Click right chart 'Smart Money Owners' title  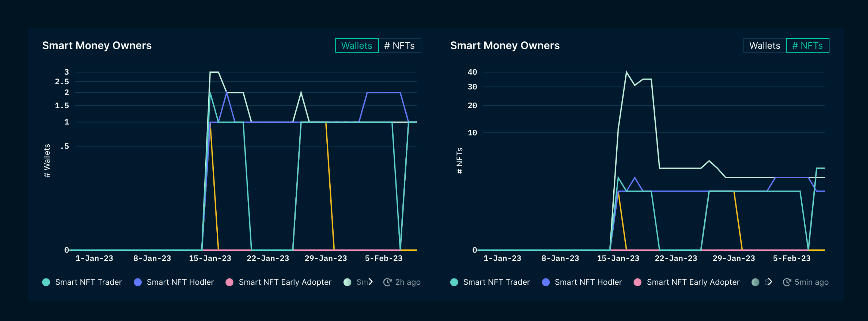click(505, 46)
